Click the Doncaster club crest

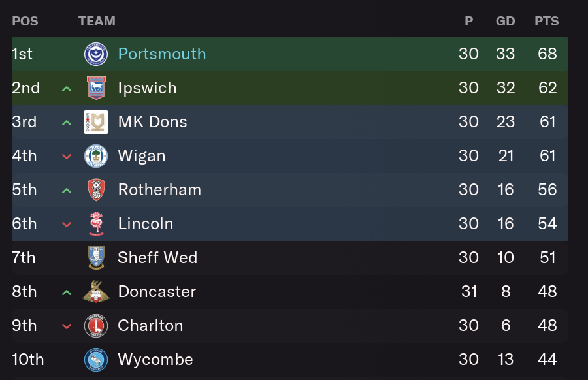tap(96, 292)
